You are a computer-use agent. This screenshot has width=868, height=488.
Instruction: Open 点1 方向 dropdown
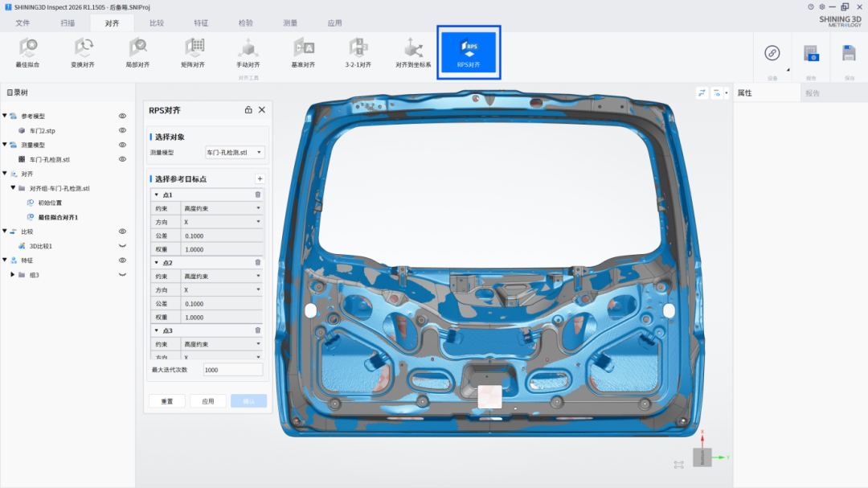[x=222, y=222]
